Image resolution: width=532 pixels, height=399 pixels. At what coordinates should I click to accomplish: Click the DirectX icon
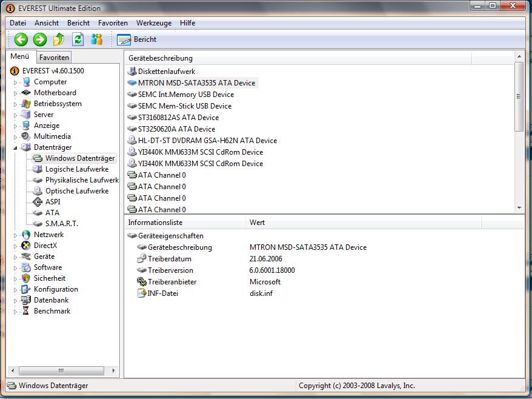(x=26, y=246)
